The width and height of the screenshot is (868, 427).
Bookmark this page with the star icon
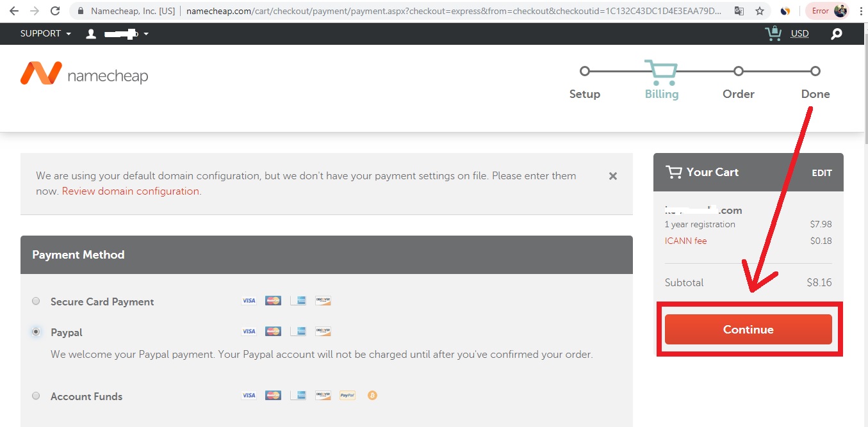click(760, 11)
